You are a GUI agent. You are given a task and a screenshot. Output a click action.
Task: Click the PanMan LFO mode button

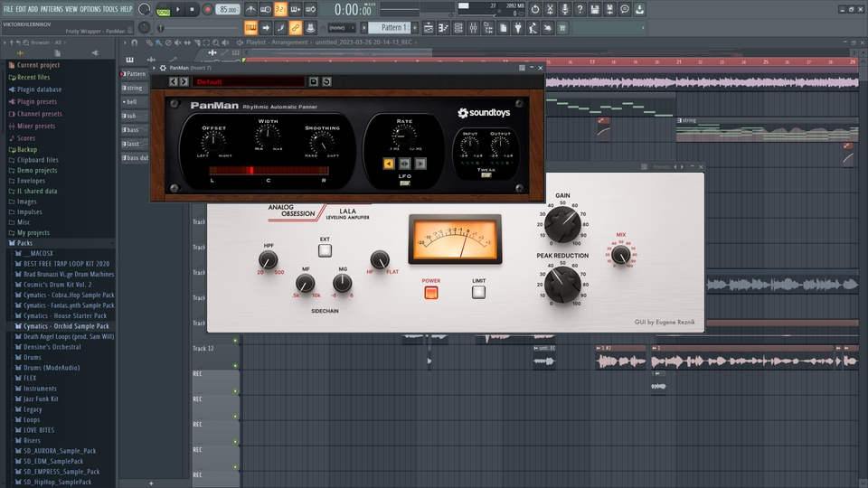pyautogui.click(x=405, y=183)
